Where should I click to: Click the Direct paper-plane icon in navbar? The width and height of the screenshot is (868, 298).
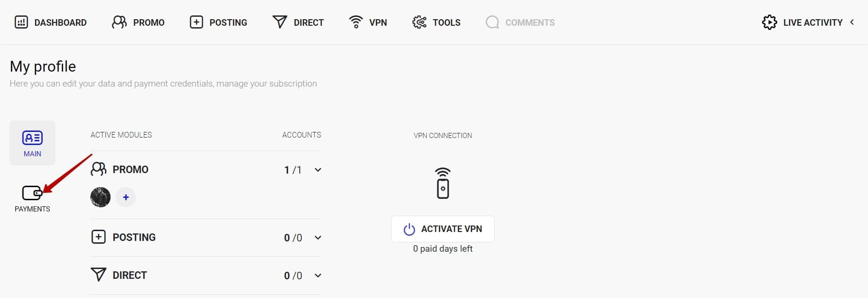[x=280, y=22]
